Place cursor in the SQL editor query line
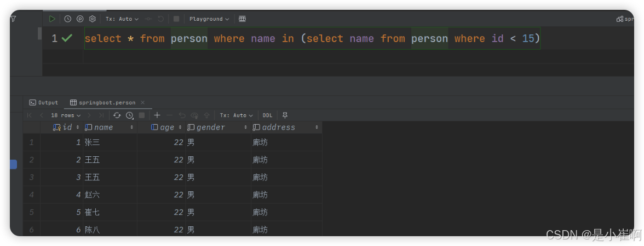The image size is (644, 246). tap(312, 38)
